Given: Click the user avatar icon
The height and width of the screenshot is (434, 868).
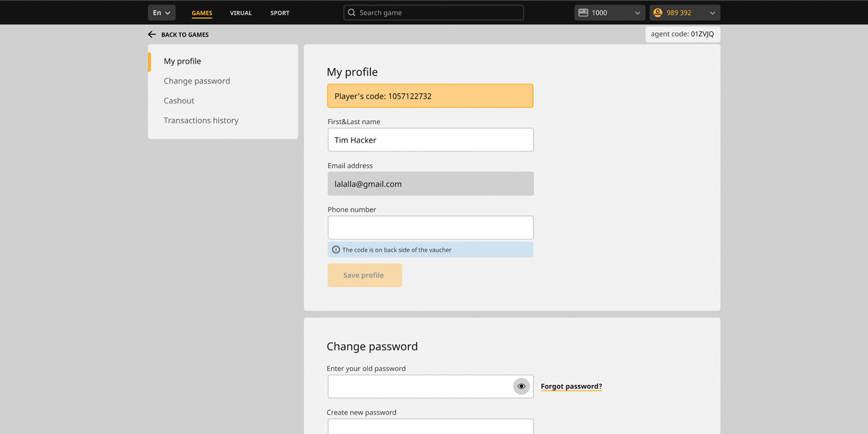Looking at the screenshot, I should pyautogui.click(x=658, y=12).
